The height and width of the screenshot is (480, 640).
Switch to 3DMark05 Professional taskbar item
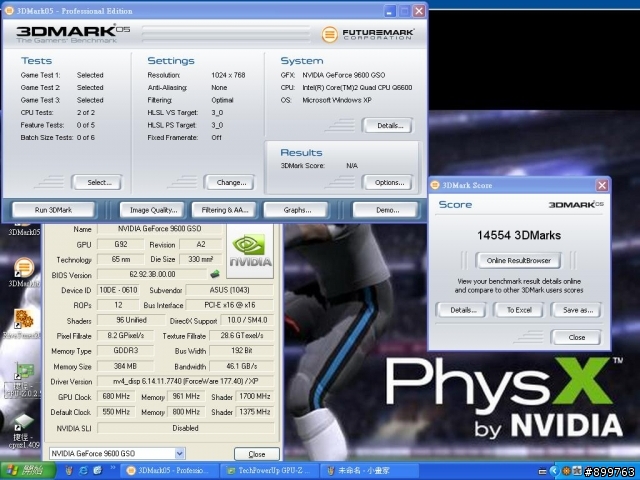169,471
